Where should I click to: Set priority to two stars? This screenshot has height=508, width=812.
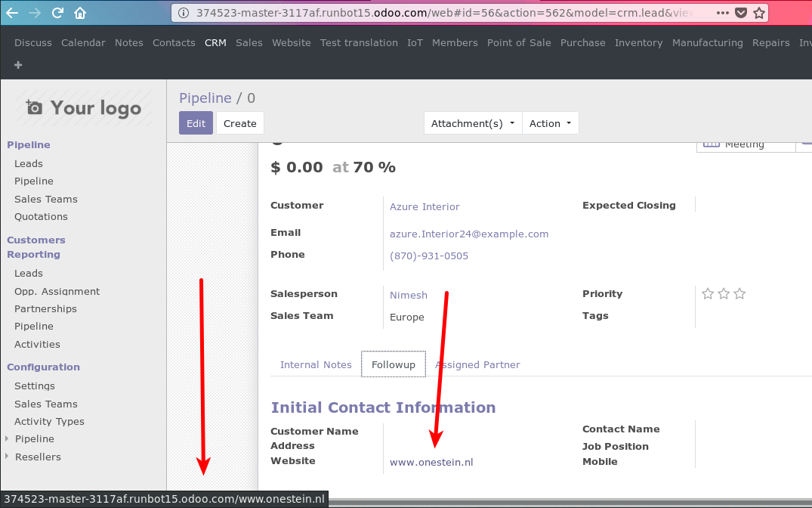(x=724, y=293)
